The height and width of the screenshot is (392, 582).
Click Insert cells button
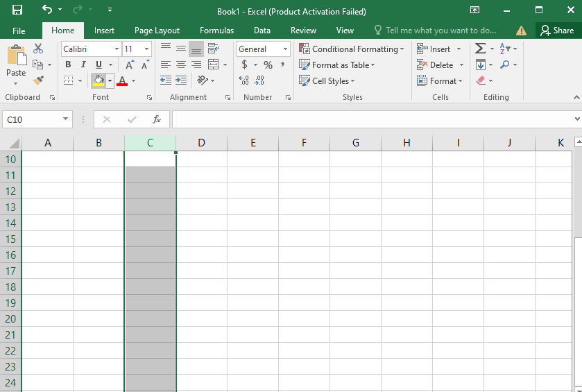point(434,49)
